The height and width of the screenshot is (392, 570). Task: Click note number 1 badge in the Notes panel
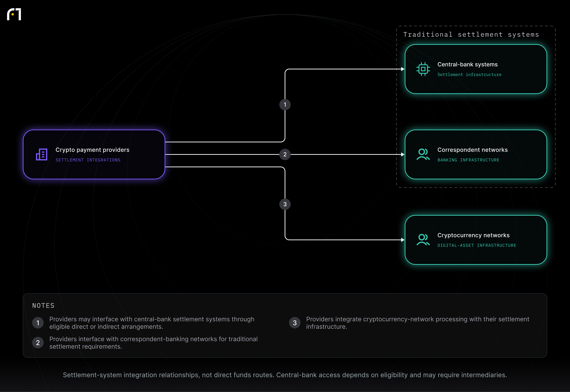pyautogui.click(x=38, y=323)
